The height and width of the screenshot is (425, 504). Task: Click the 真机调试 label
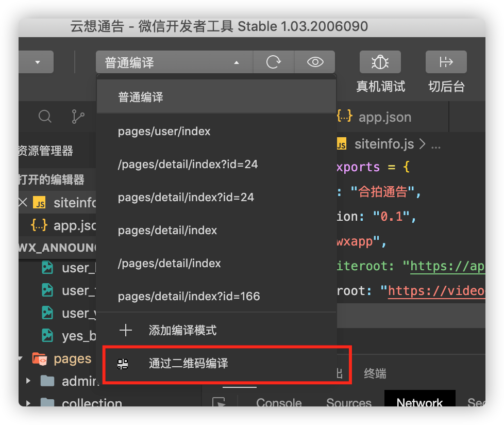[380, 87]
